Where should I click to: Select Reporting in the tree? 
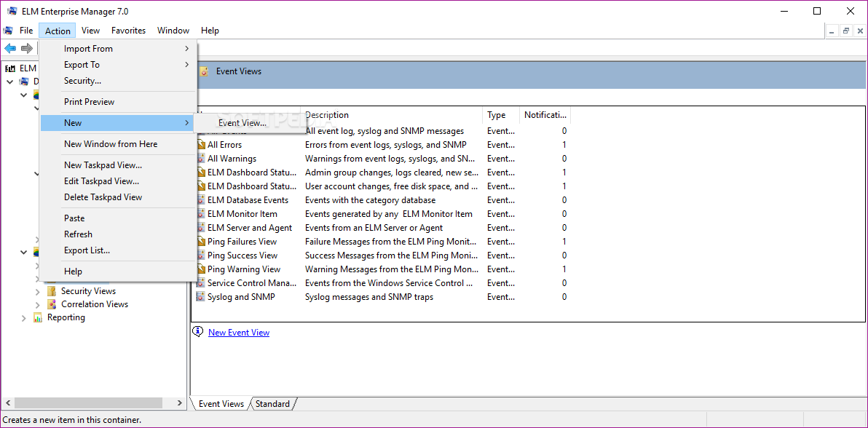66,317
